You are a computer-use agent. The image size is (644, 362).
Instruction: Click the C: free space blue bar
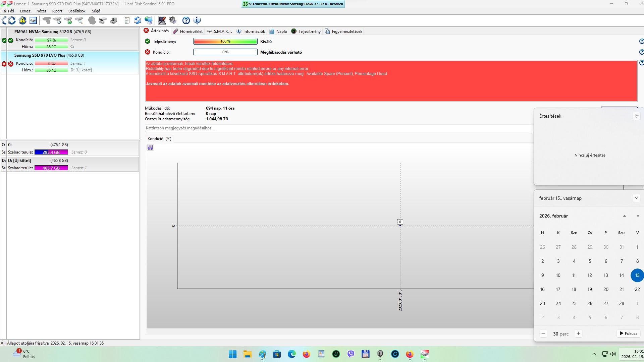(x=51, y=152)
